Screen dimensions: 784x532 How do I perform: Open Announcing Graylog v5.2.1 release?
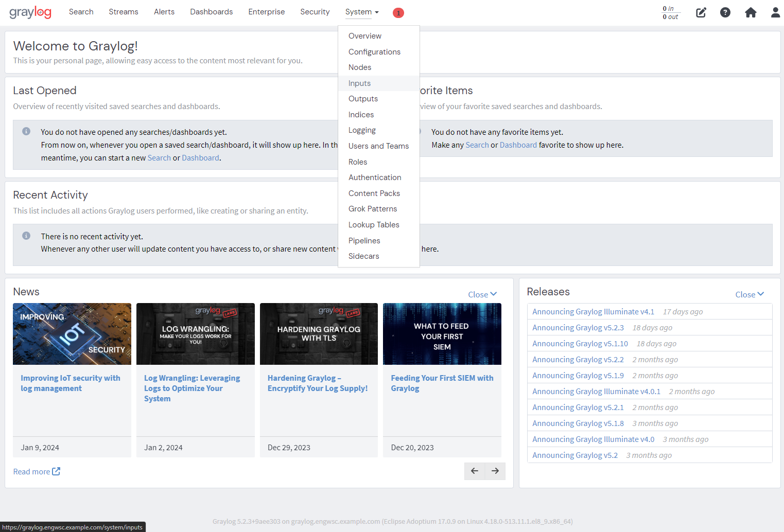[578, 407]
